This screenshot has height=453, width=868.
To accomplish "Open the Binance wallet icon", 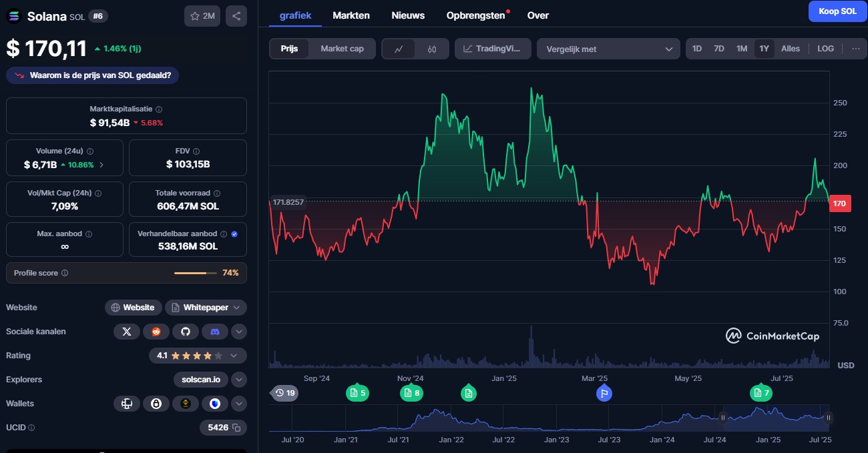I will point(186,404).
